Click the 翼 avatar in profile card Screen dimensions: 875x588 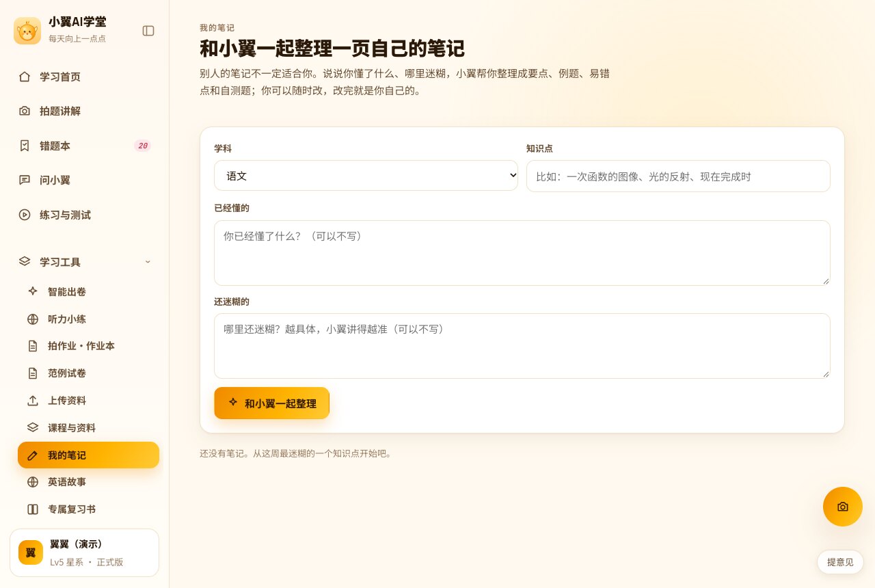(31, 552)
